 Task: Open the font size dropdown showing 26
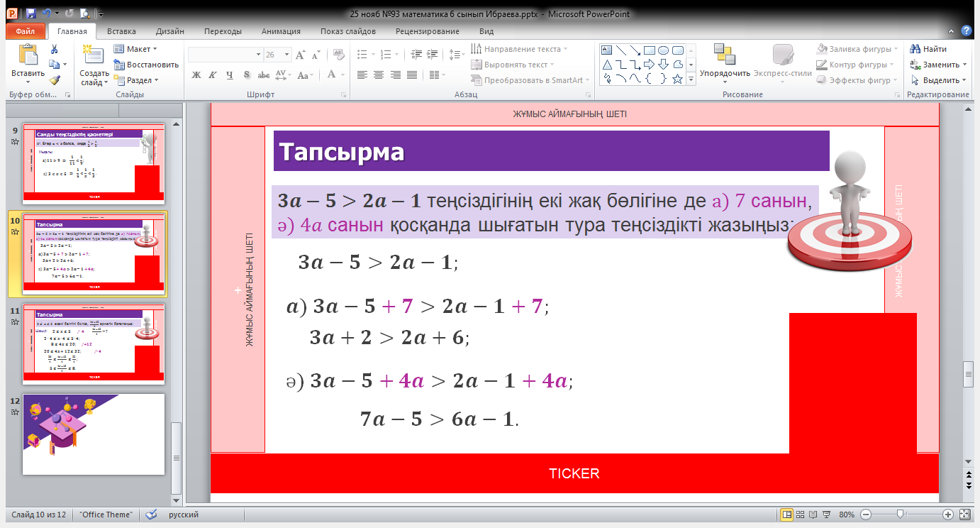286,55
